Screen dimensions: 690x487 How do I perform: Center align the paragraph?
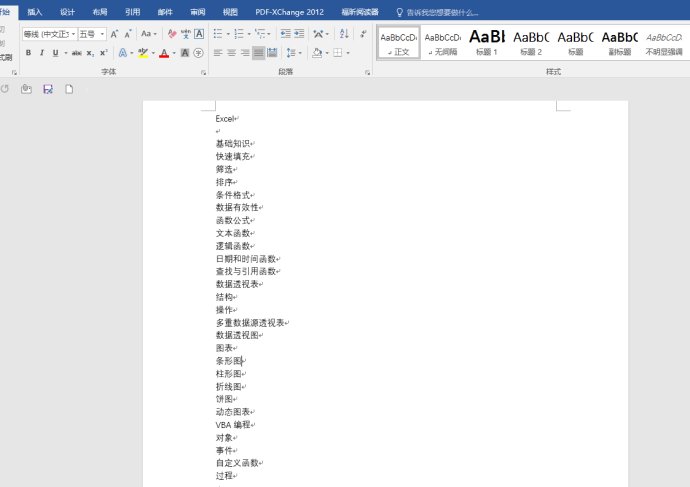[x=231, y=52]
